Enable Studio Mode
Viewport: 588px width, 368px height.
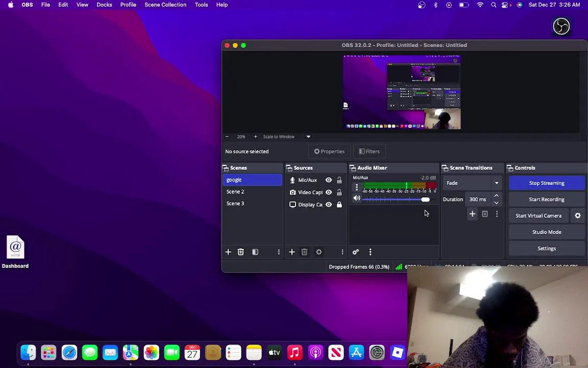pos(547,232)
